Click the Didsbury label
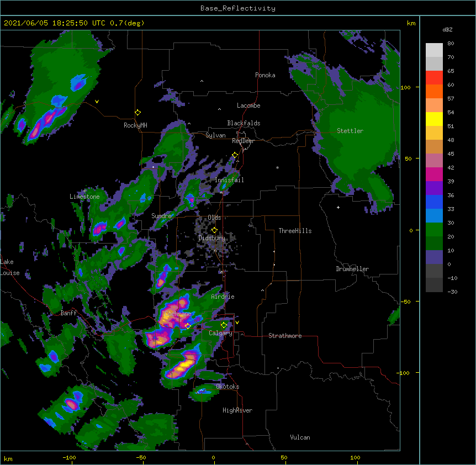 point(211,238)
